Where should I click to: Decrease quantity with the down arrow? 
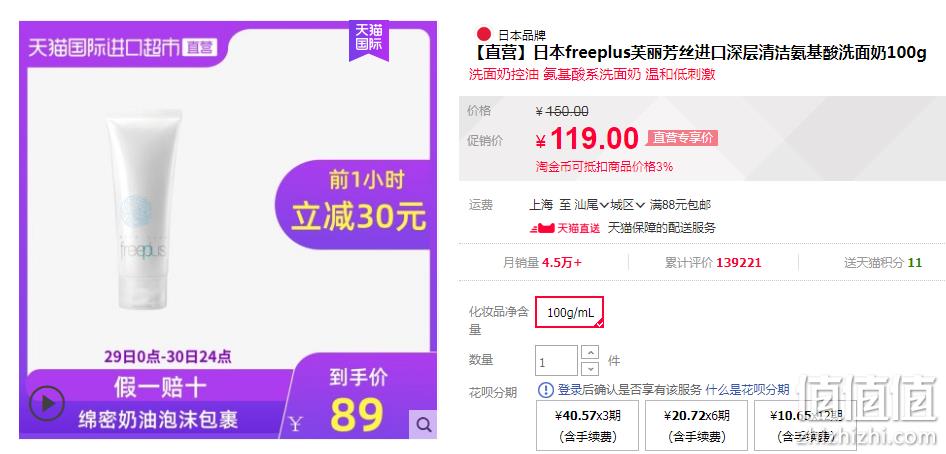tap(591, 368)
